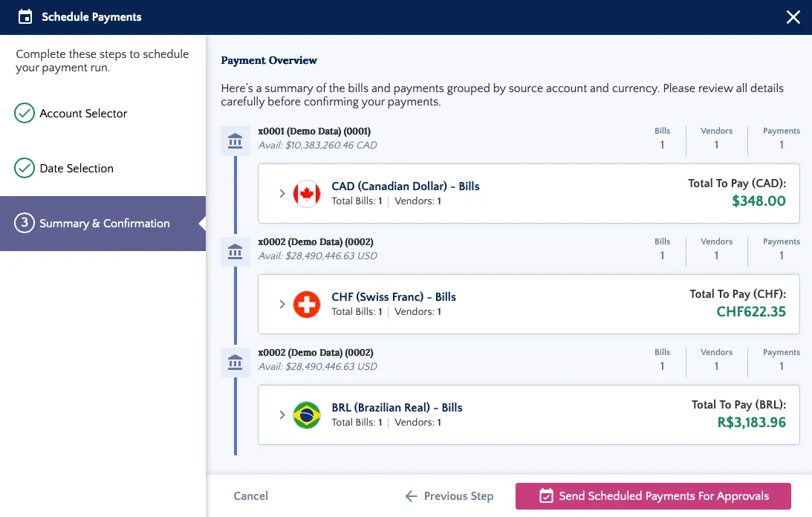Click the bank icon for account x0001

(235, 141)
